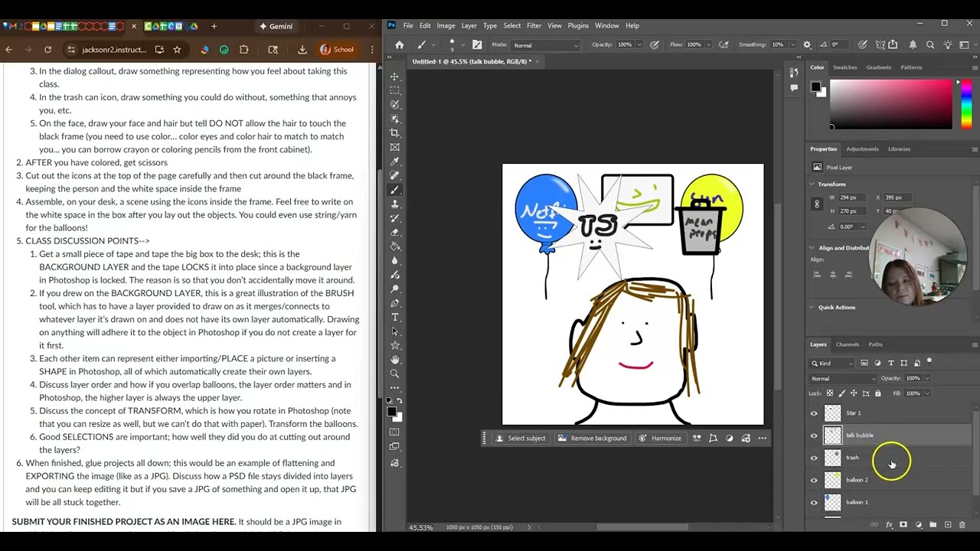Image resolution: width=980 pixels, height=551 pixels.
Task: Click the Share export icon in options bar
Action: point(893,44)
